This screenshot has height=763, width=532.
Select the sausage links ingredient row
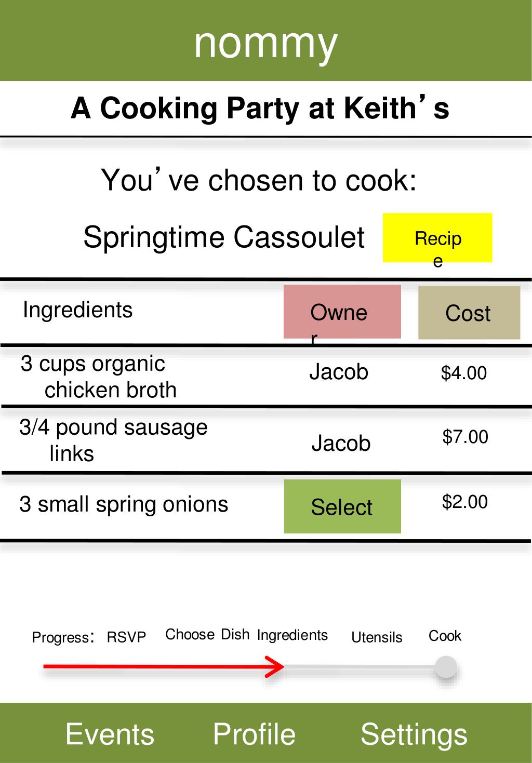point(266,440)
